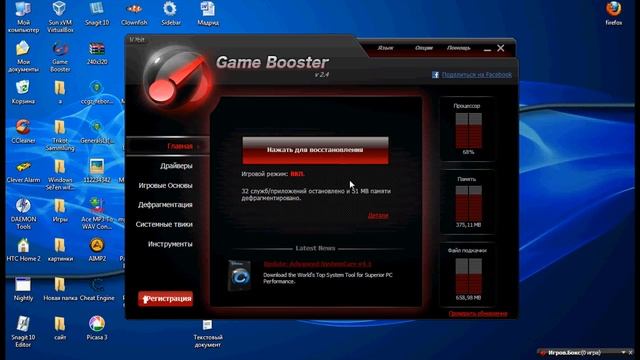
Task: Open the Опции menu in Game Booster
Action: [x=424, y=48]
